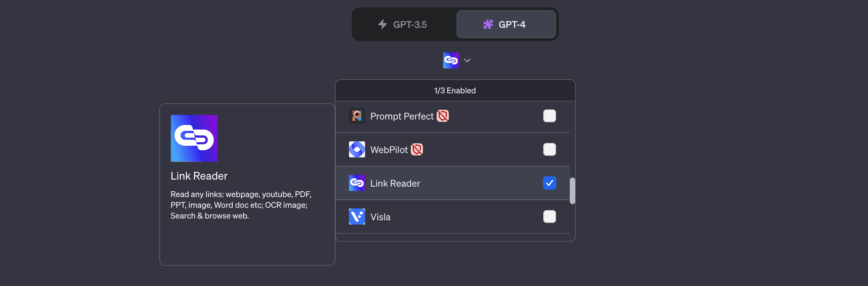Viewport: 868px width, 286px height.
Task: Click the Link Reader title text
Action: [199, 175]
